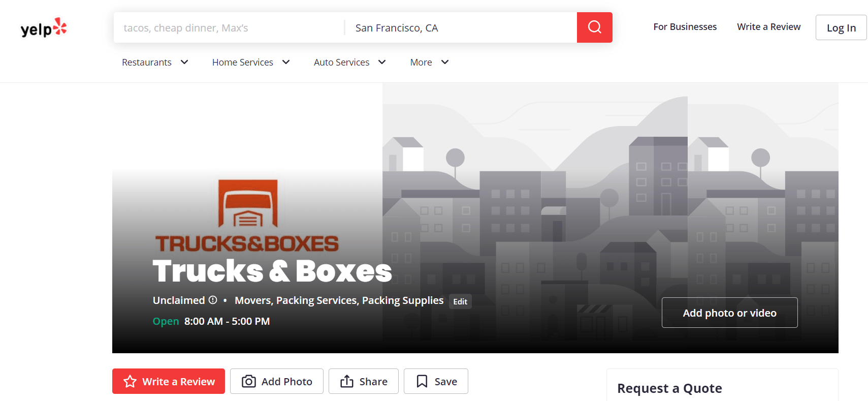Open the Home Services menu

(x=251, y=62)
